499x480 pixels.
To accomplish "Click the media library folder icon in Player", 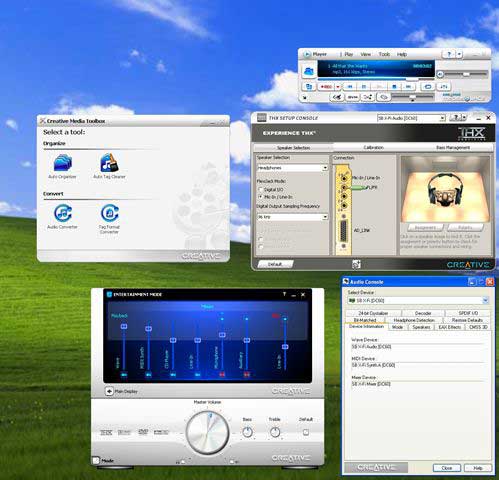I will point(309,71).
